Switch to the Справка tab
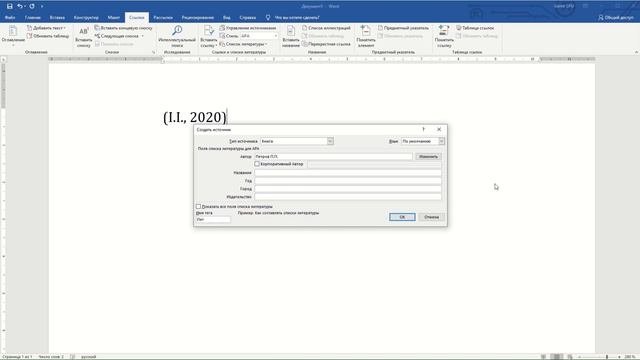The width and height of the screenshot is (640, 360). click(248, 18)
